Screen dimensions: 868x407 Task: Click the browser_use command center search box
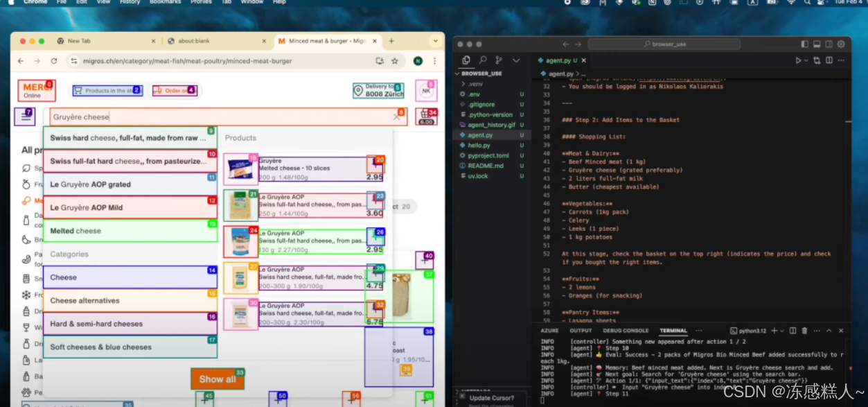pyautogui.click(x=665, y=44)
